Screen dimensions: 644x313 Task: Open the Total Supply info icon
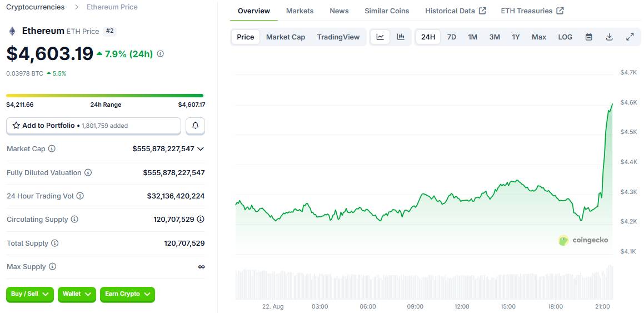pyautogui.click(x=54, y=243)
